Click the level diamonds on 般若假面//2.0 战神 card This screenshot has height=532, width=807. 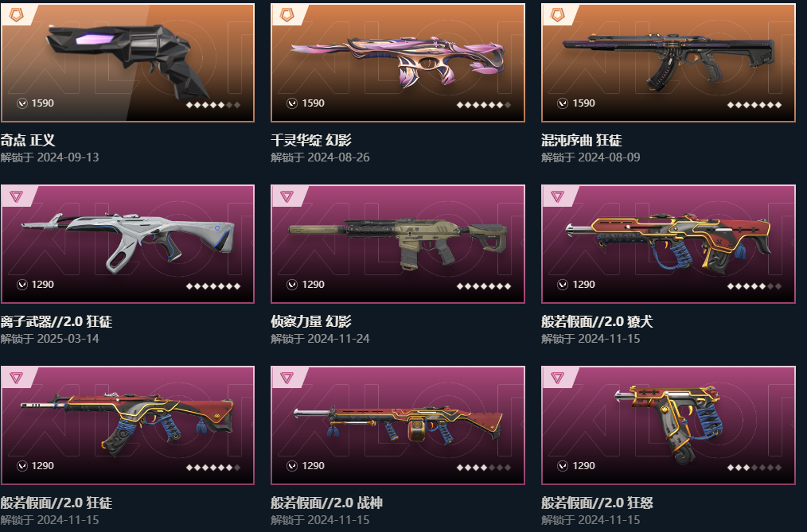point(484,468)
